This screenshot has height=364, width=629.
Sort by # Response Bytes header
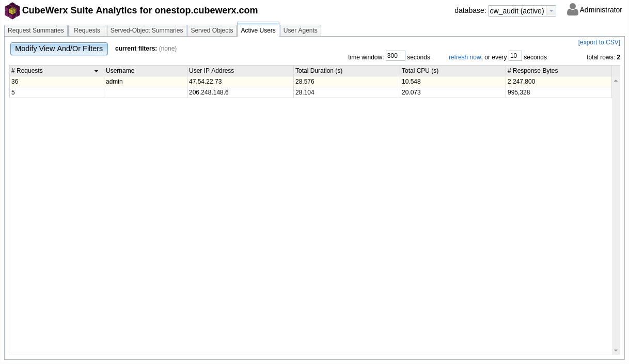(x=559, y=71)
